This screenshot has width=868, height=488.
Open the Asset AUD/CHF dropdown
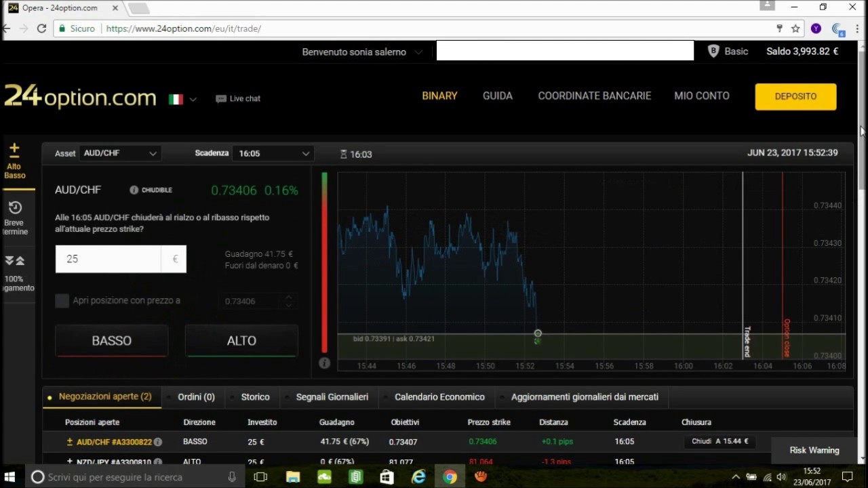[x=120, y=153]
